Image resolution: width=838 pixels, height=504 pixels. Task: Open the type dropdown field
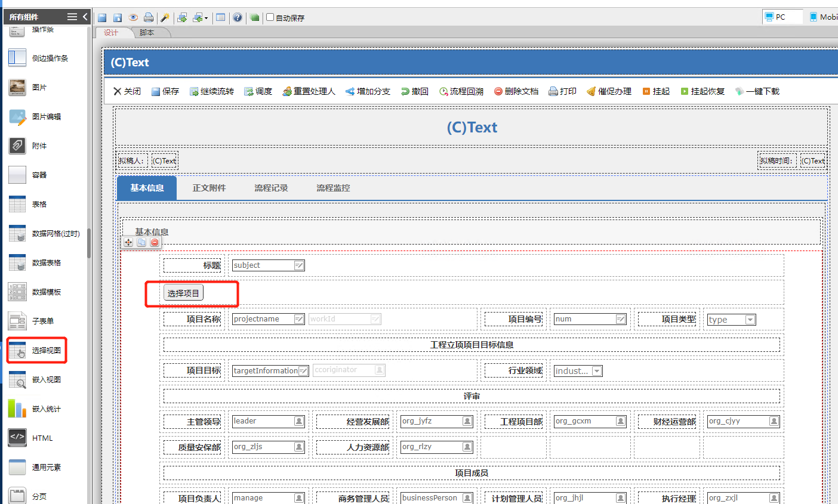pos(750,320)
